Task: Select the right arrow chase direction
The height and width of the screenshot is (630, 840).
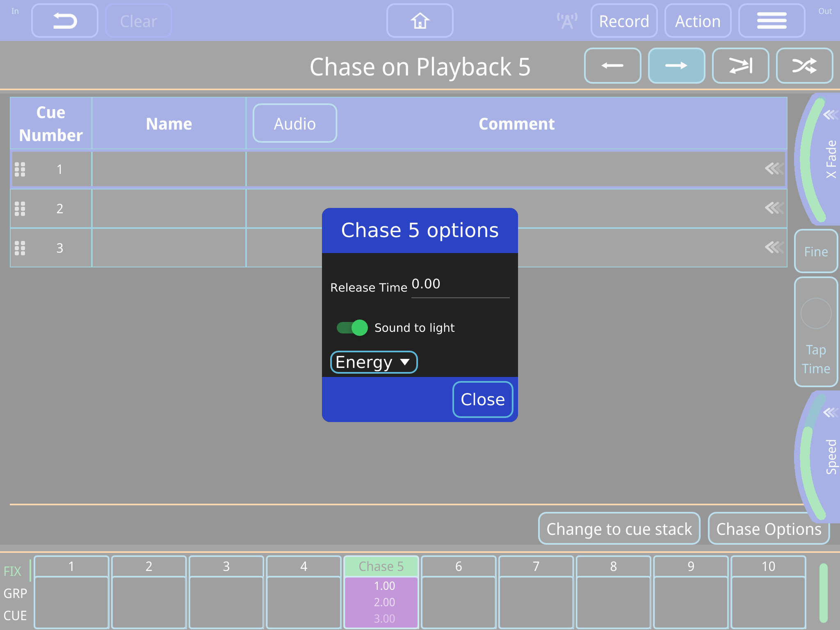Action: (676, 65)
